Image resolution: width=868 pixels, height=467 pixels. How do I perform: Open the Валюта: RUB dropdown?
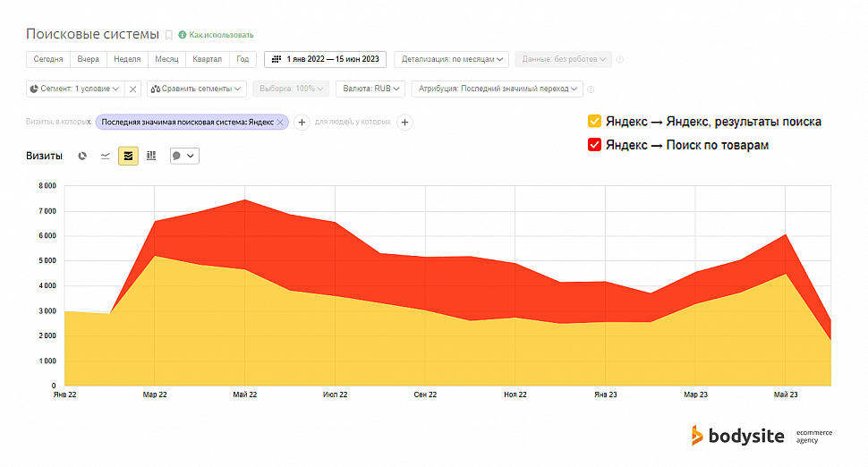370,89
